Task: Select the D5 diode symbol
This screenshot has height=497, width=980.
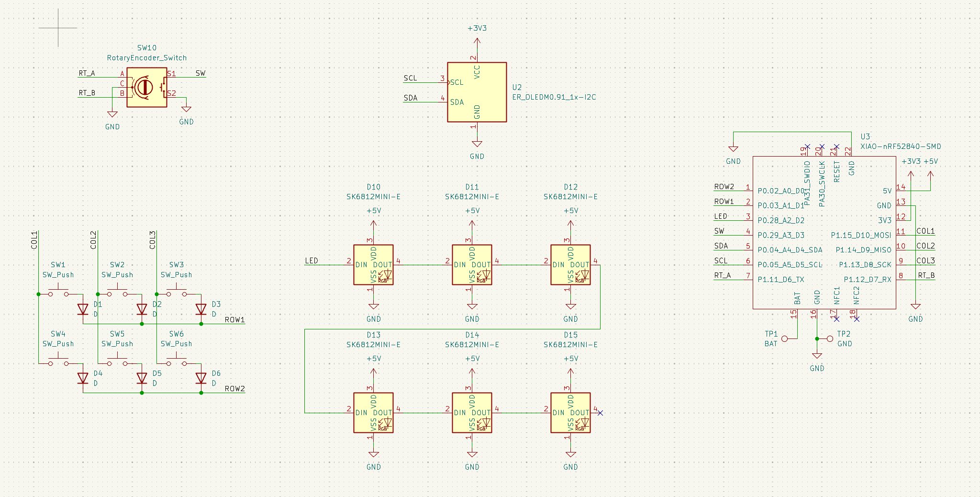Action: [x=142, y=378]
